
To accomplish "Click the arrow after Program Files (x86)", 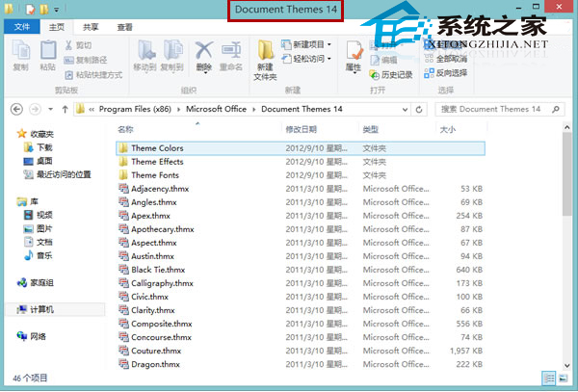I will pos(179,110).
